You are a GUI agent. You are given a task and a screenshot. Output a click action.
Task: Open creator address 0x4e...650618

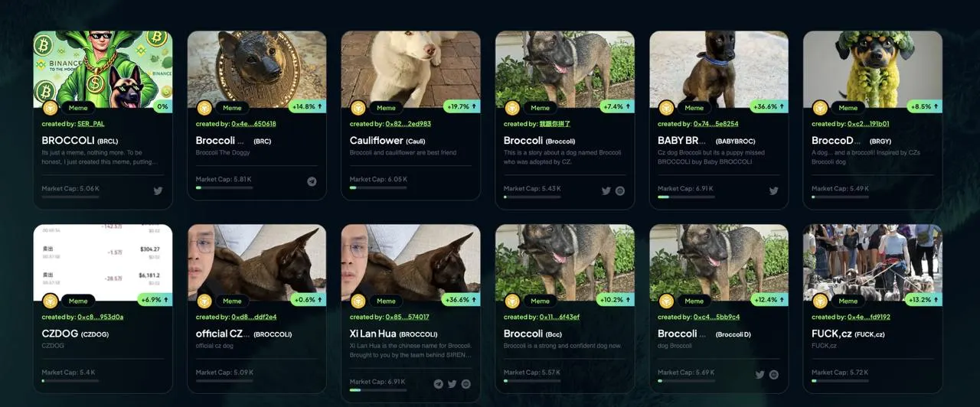(253, 124)
